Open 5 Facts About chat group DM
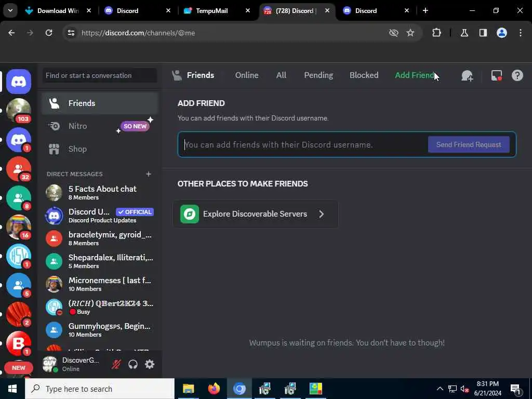 100,193
